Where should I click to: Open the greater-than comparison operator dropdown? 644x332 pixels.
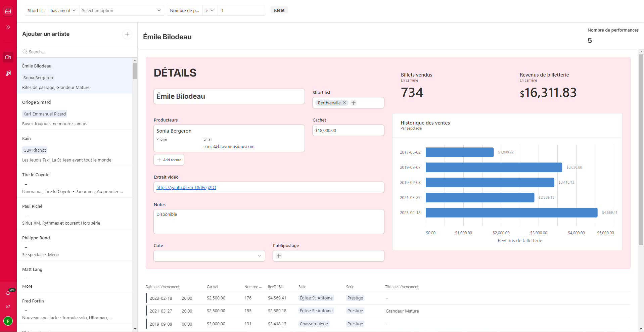click(x=210, y=11)
